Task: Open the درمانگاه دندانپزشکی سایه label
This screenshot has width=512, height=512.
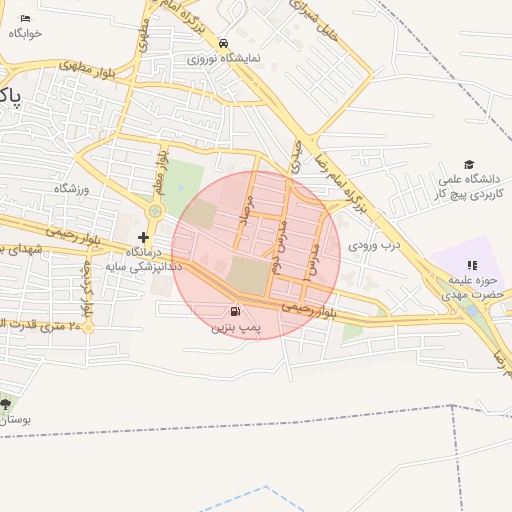Action: [x=144, y=260]
